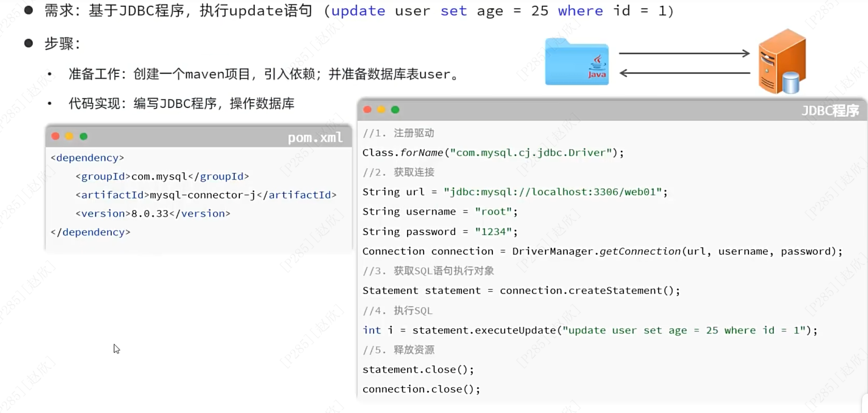Viewport: 868px width, 413px height.
Task: Click the left-pointing arrow toward Java folder
Action: tap(684, 73)
